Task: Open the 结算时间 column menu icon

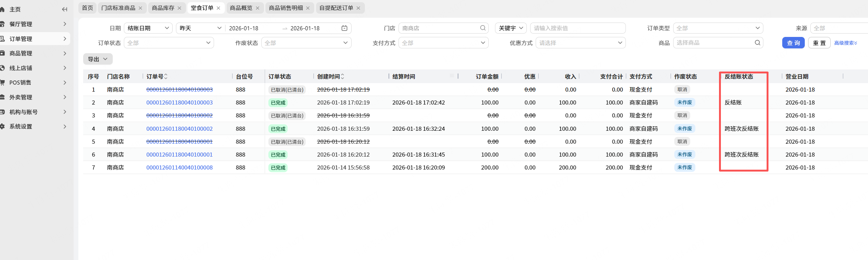Action: point(452,76)
